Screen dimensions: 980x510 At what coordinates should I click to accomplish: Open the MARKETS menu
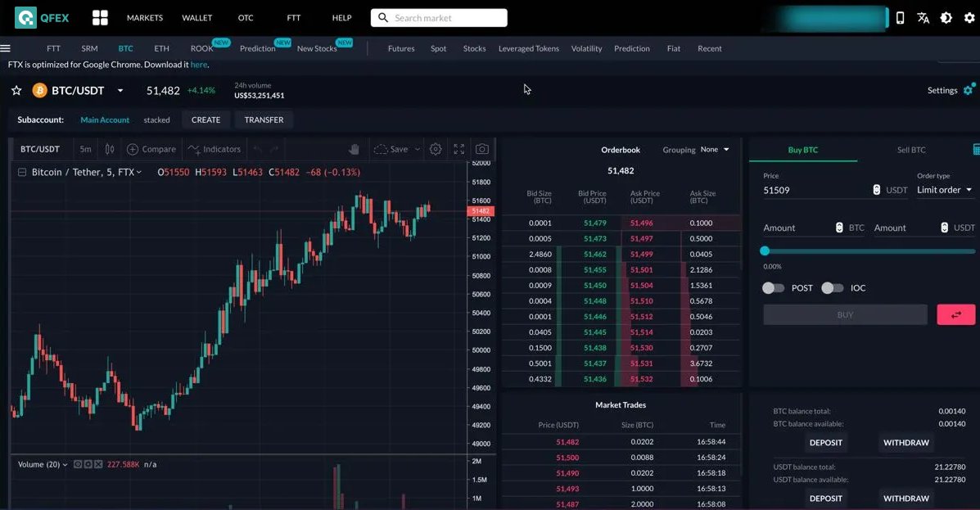[144, 17]
